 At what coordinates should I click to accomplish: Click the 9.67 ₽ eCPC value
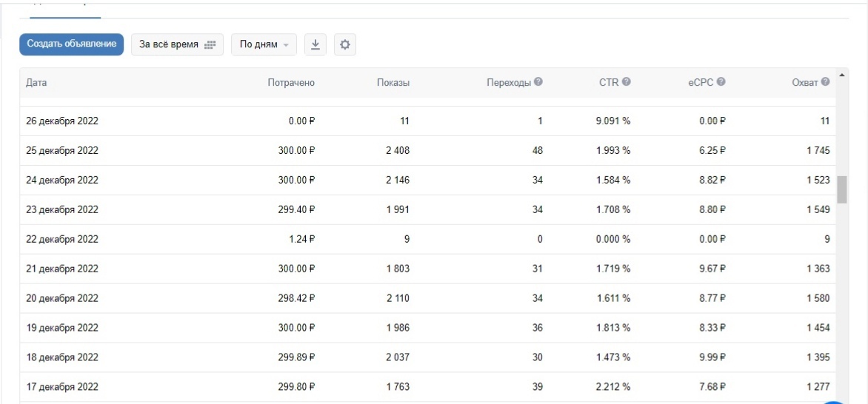tap(712, 269)
